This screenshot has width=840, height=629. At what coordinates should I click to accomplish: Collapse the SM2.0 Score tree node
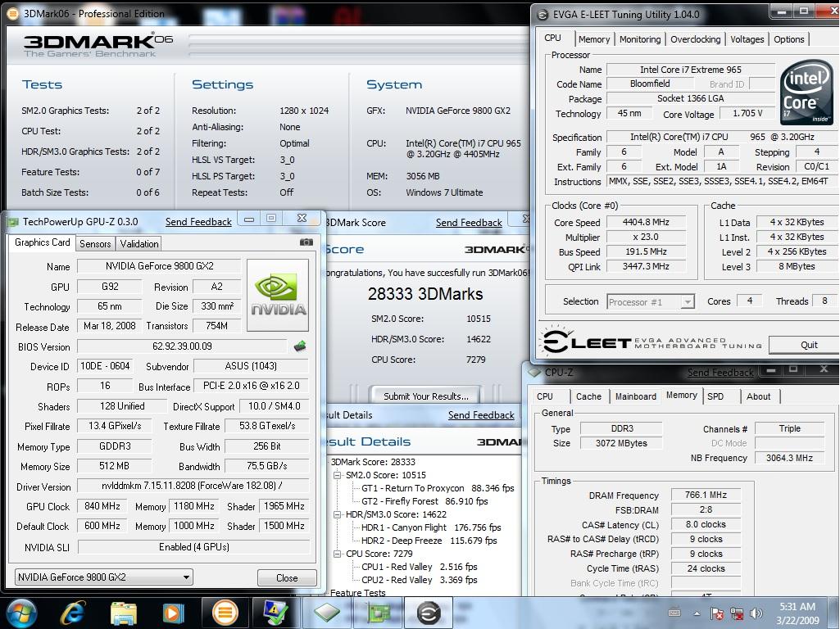337,475
